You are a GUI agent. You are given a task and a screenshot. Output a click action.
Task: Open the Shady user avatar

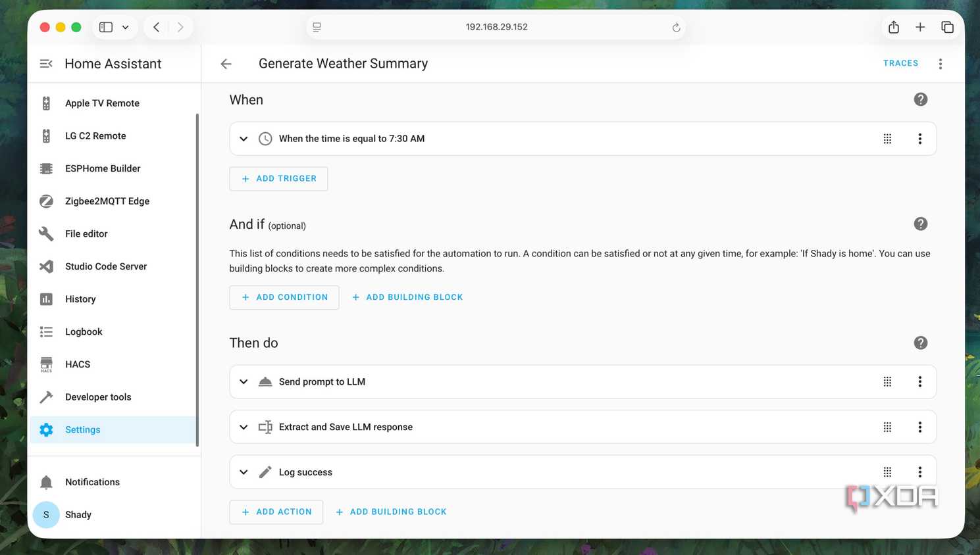[x=46, y=515]
